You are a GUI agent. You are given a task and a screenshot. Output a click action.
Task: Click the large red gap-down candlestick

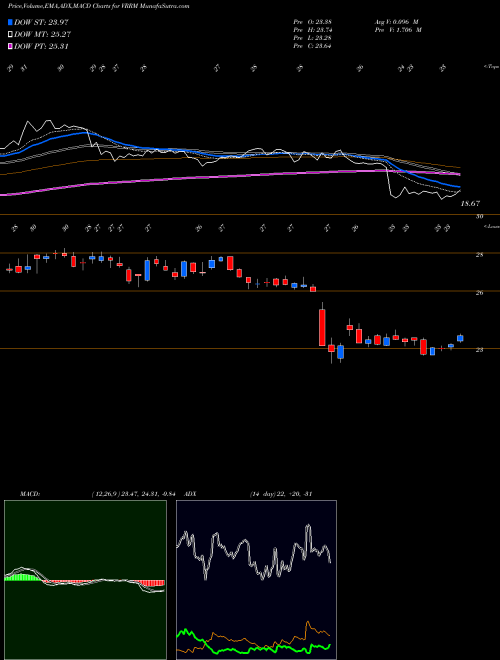tap(322, 327)
